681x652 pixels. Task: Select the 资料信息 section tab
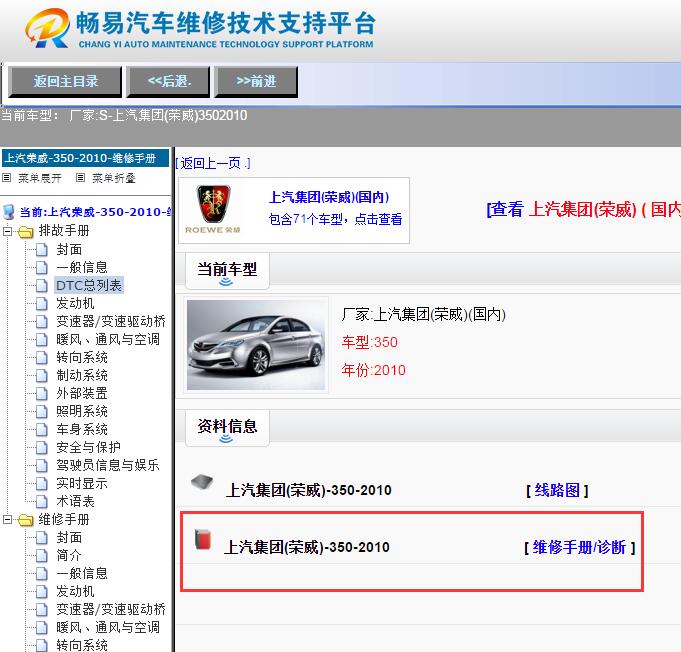pos(227,428)
